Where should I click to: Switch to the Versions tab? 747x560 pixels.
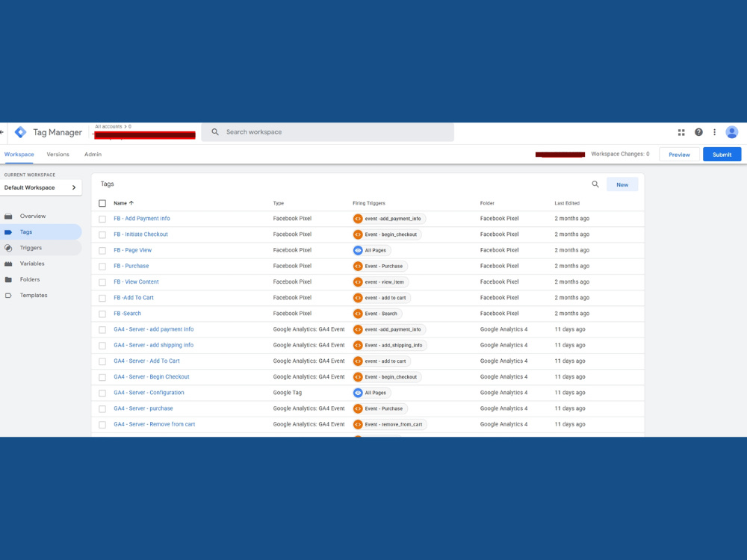tap(58, 155)
